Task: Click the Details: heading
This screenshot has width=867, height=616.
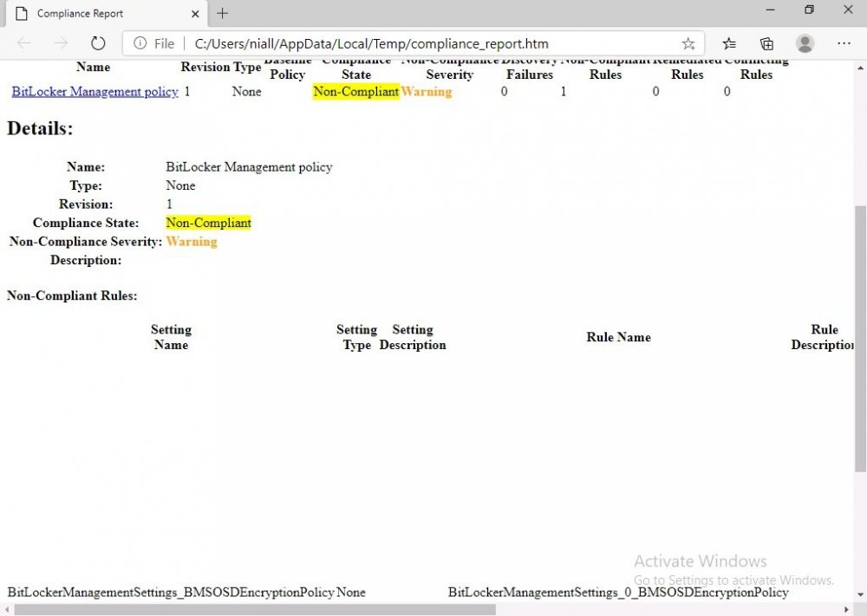Action: pos(40,128)
